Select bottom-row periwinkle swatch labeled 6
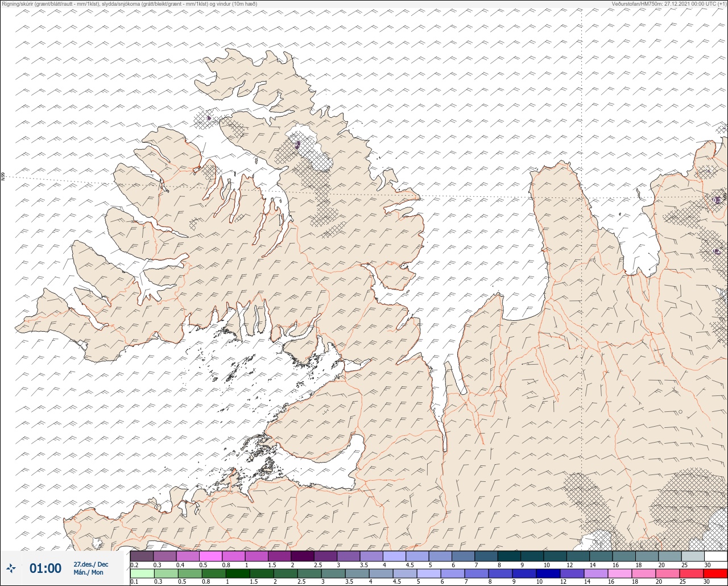The height and width of the screenshot is (586, 728). [453, 573]
